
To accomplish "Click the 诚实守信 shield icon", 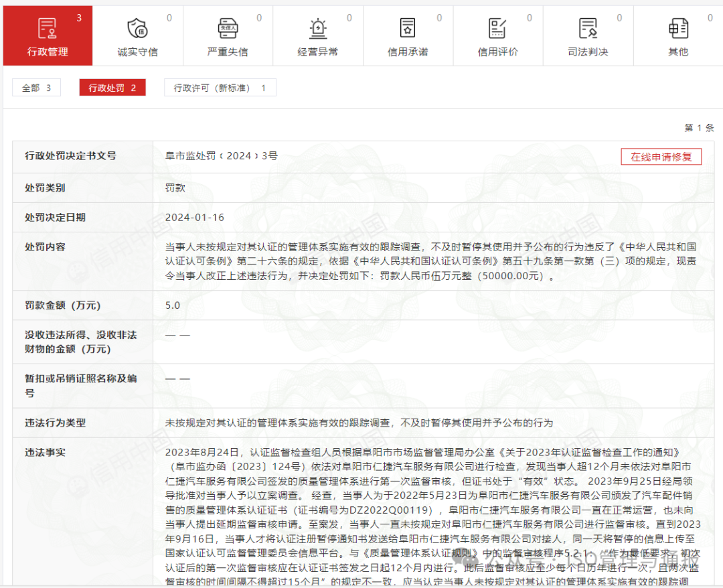I will coord(137,28).
